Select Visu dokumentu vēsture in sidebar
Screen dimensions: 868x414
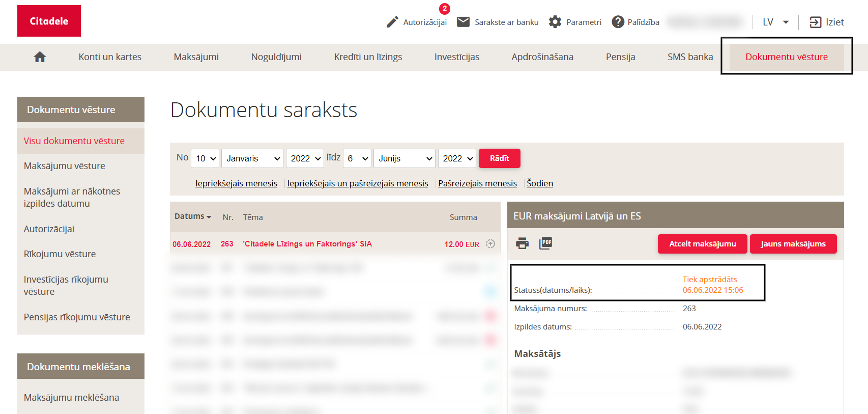click(x=81, y=141)
